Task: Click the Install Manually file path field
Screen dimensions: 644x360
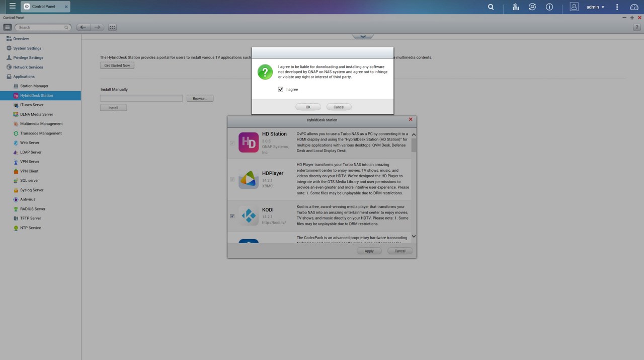Action: [x=141, y=98]
